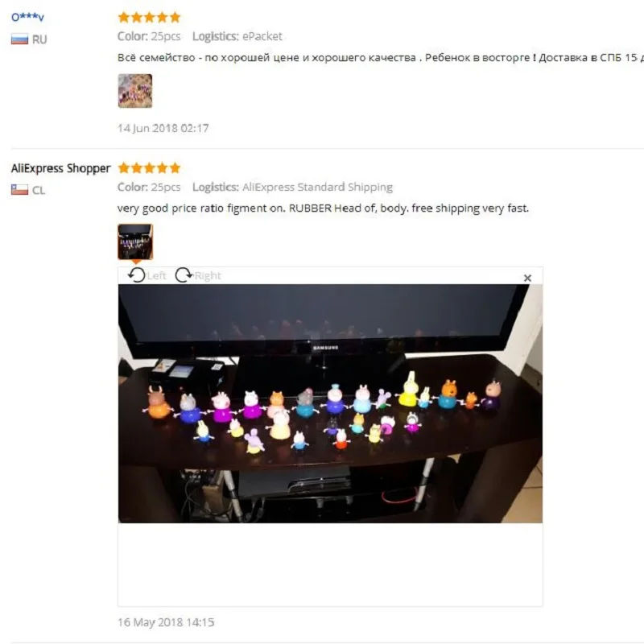Click the 'Left' rotate label
The width and height of the screenshot is (644, 644).
point(157,275)
